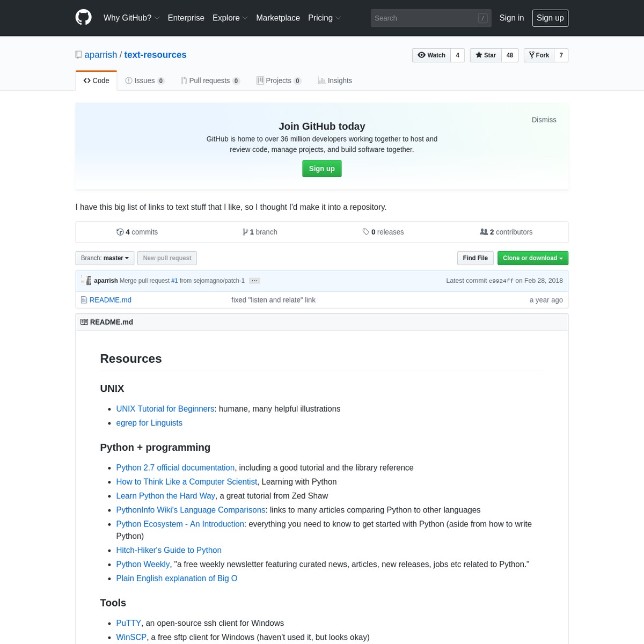
Task: View the 1 branch link
Action: (260, 232)
